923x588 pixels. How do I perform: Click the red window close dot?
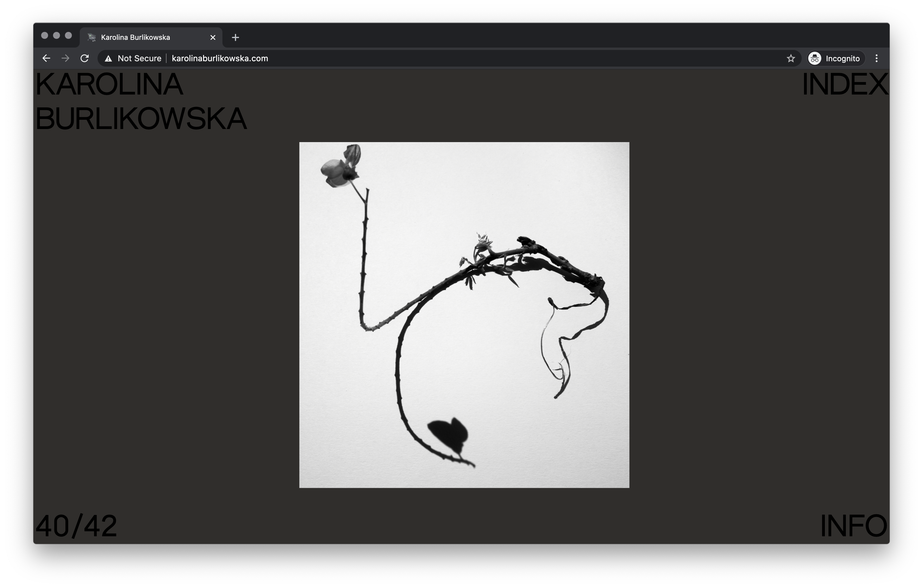[45, 36]
